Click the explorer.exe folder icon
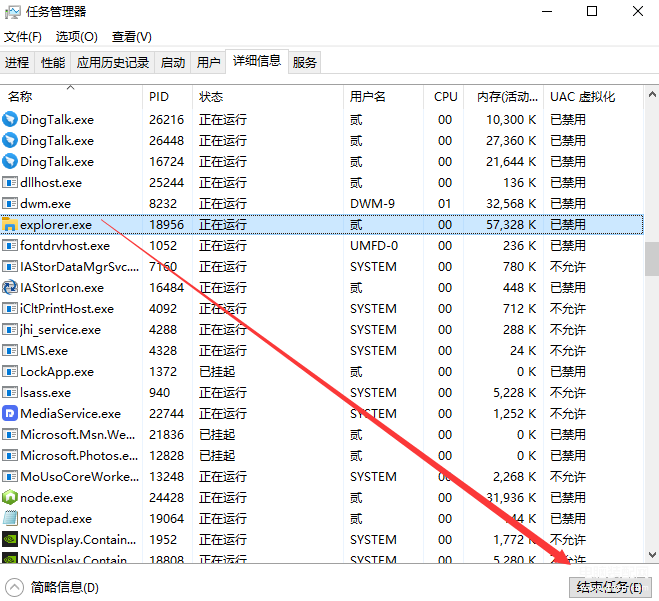The height and width of the screenshot is (601, 659). click(10, 224)
